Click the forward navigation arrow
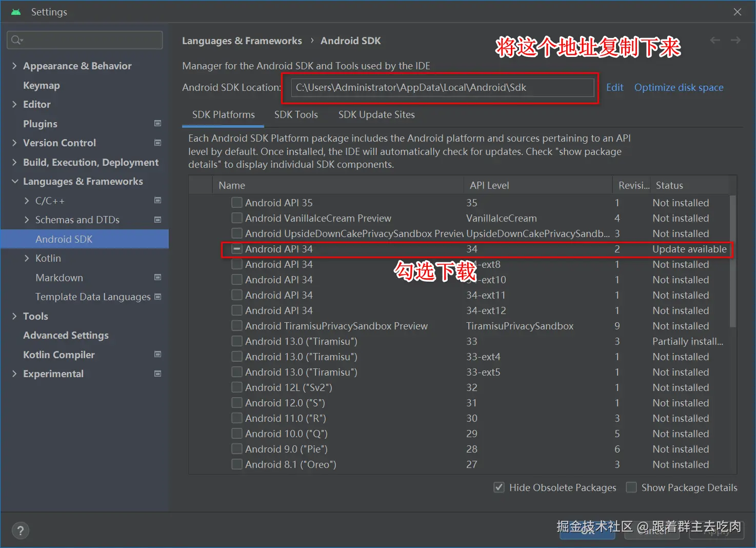The image size is (756, 548). click(735, 40)
